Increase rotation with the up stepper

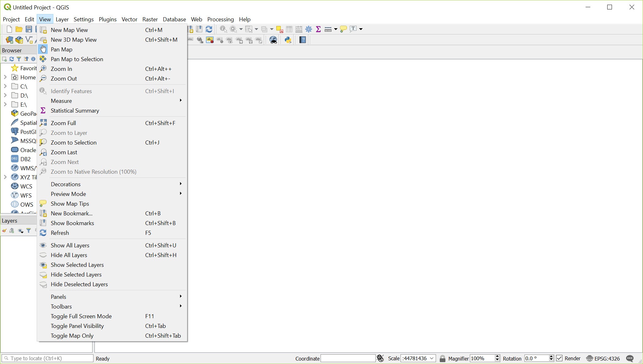551,356
